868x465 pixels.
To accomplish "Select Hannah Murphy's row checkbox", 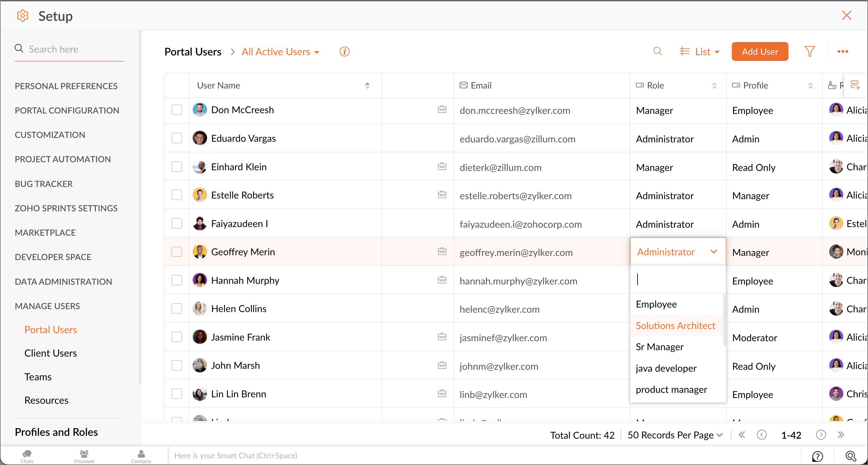I will click(x=177, y=280).
